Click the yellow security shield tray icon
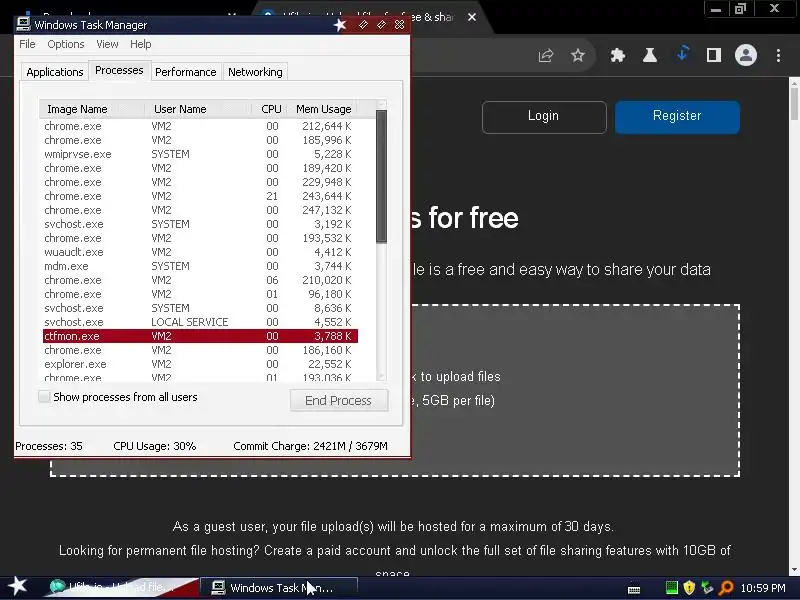 pyautogui.click(x=689, y=588)
